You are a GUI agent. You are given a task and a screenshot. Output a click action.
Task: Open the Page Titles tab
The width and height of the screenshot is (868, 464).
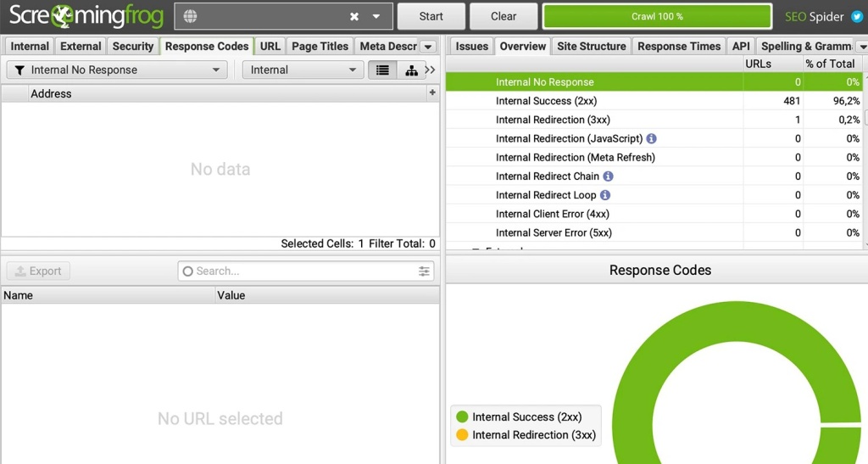[x=320, y=47]
